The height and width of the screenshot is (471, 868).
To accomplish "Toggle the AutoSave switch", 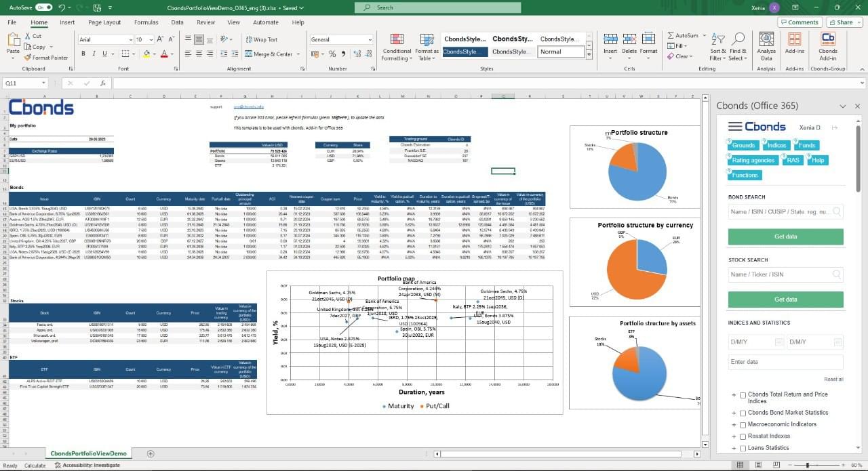I will pyautogui.click(x=44, y=7).
